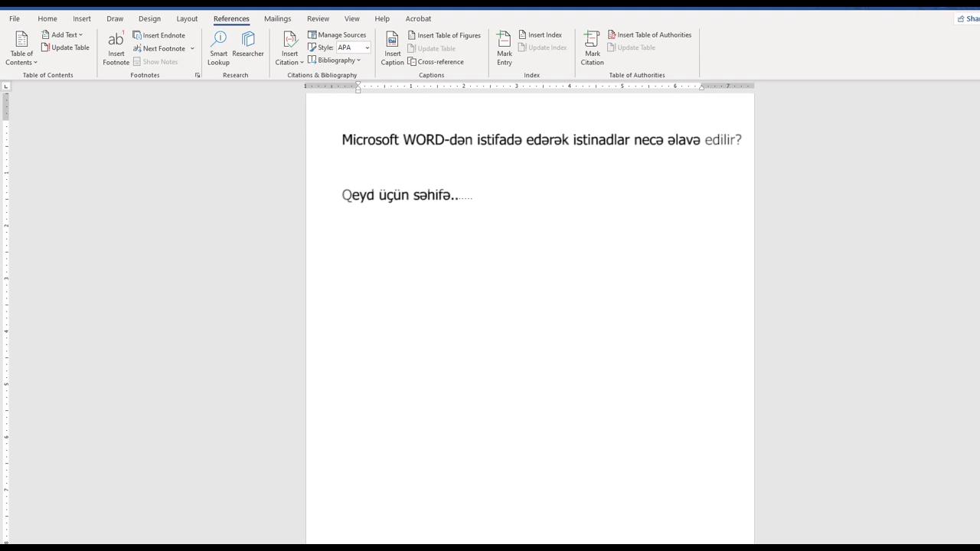Open the Footnotes dialog launcher
This screenshot has height=551, width=980.
(x=198, y=75)
